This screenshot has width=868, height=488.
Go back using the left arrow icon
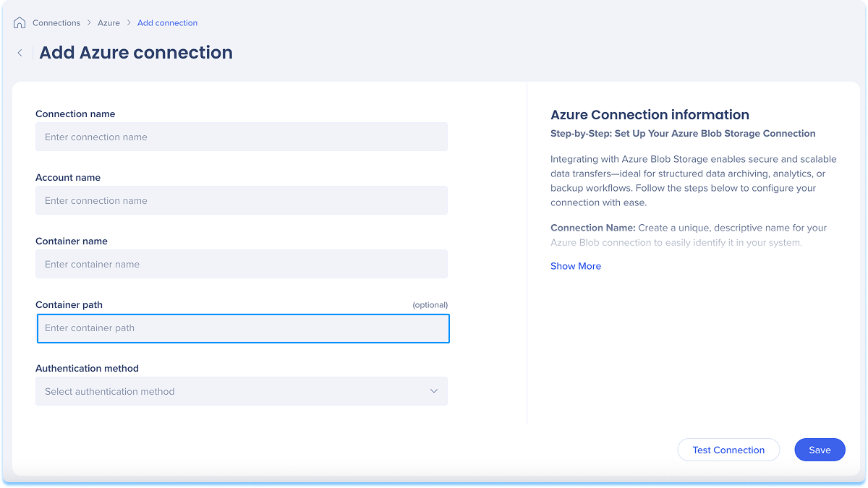pos(20,53)
